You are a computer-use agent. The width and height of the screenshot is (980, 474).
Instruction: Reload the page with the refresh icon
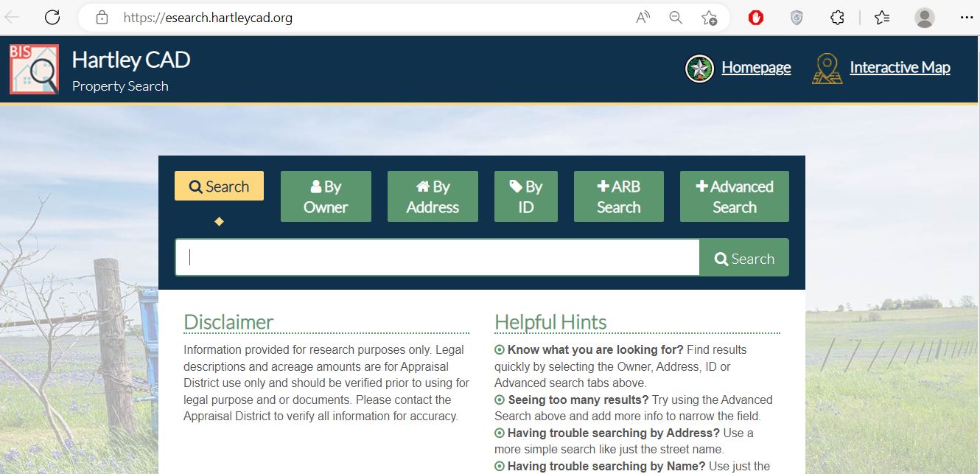click(x=52, y=16)
